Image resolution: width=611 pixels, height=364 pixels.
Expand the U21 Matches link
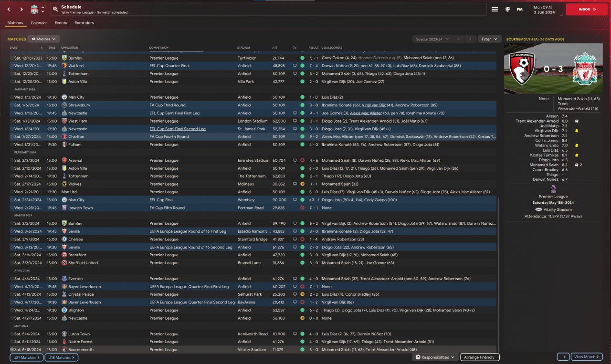click(x=26, y=357)
